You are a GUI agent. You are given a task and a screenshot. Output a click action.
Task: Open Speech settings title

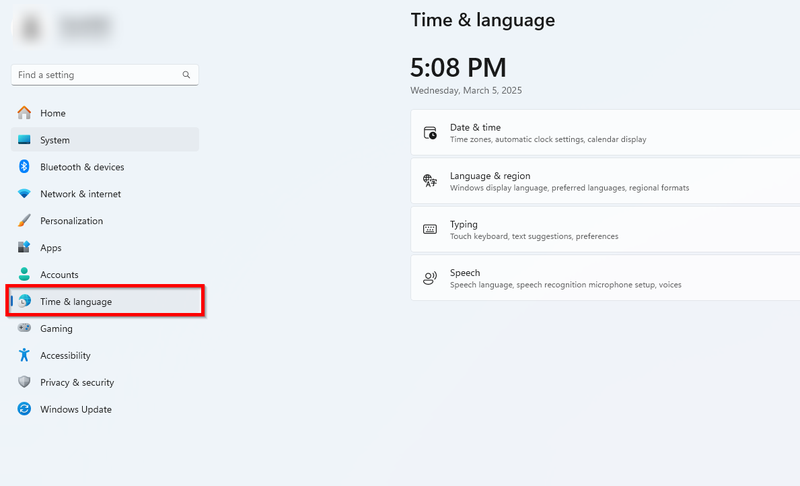(x=465, y=273)
